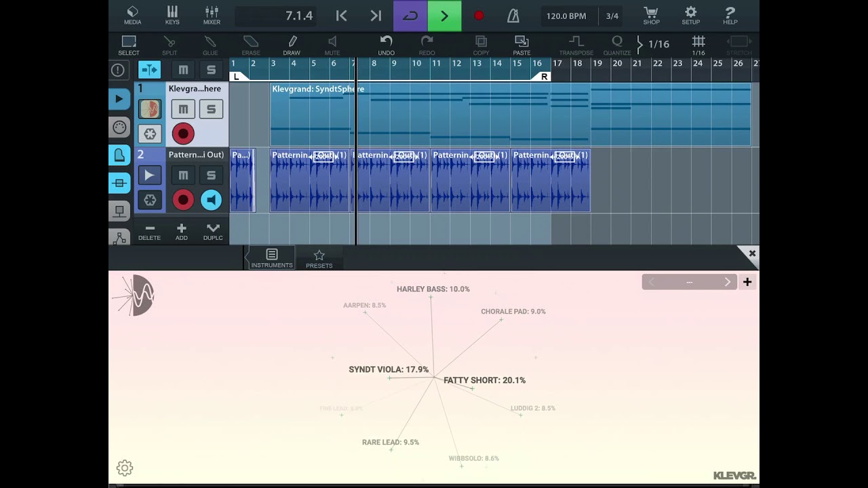This screenshot has height=488, width=868.
Task: Activate the Draw pencil tool
Action: (292, 45)
